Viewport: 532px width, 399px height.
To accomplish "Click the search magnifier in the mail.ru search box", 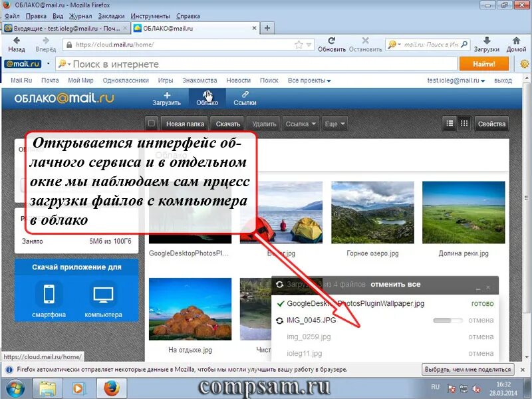I will coord(464,45).
